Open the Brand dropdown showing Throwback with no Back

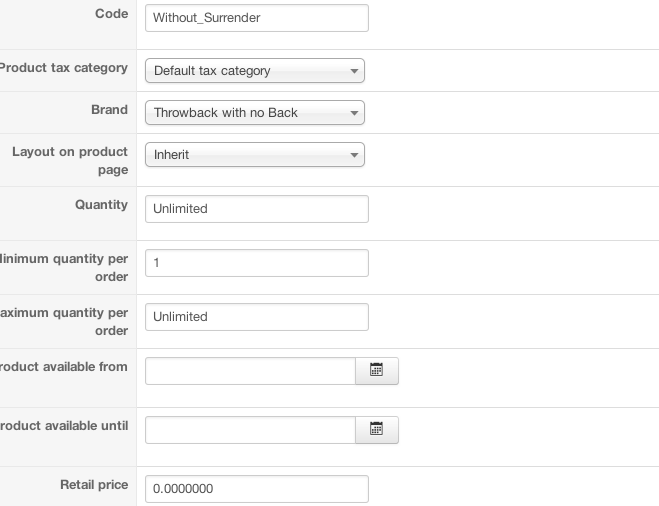pyautogui.click(x=255, y=113)
